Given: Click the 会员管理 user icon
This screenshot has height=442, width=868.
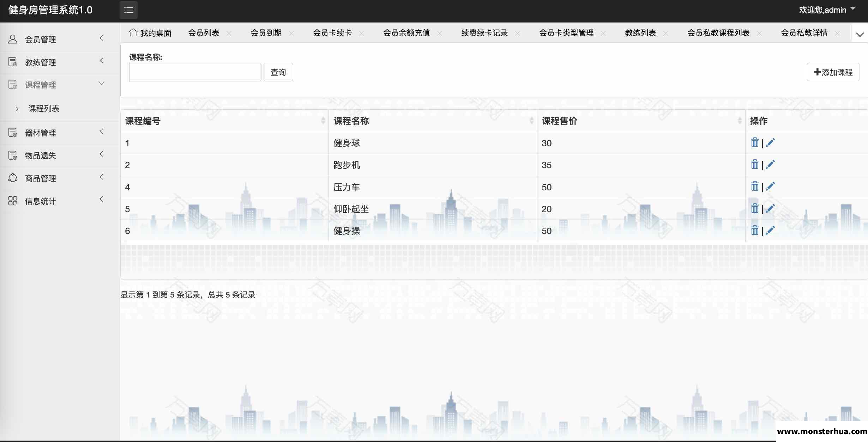Looking at the screenshot, I should click(x=13, y=39).
